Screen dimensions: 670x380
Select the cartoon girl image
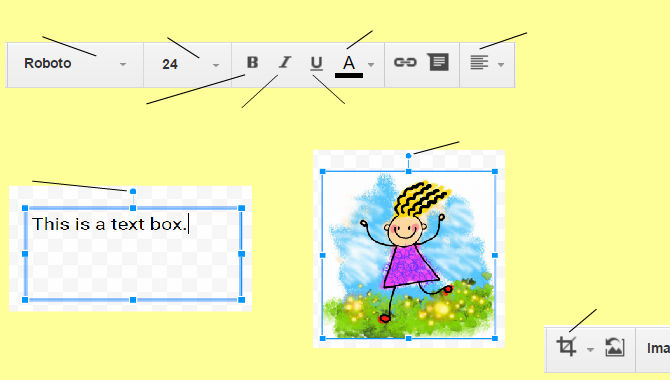408,255
